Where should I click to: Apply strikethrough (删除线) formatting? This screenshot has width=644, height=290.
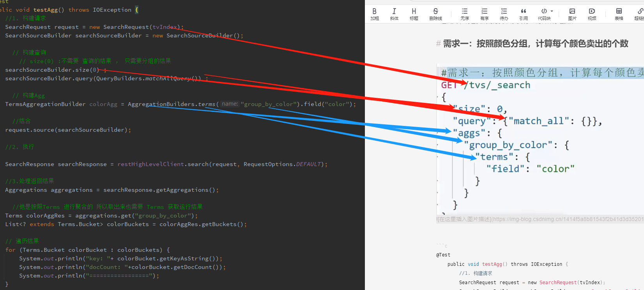(435, 14)
